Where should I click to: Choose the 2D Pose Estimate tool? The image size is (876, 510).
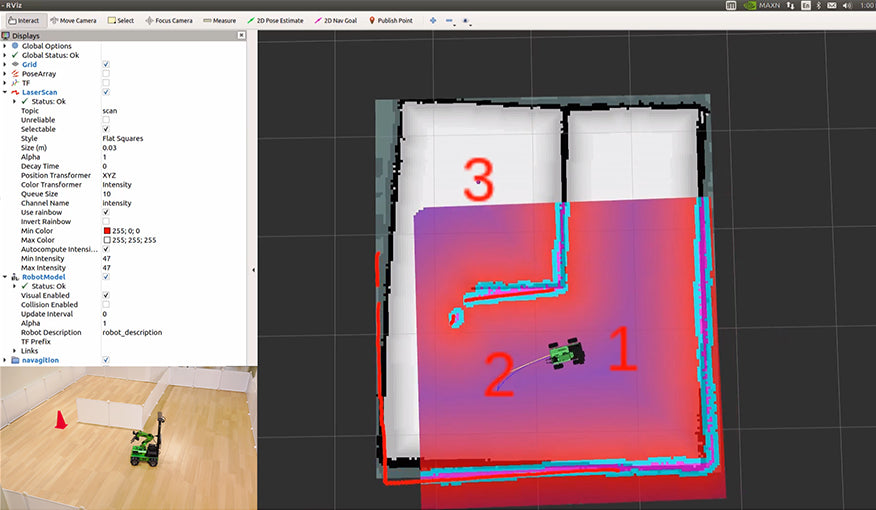tap(277, 20)
